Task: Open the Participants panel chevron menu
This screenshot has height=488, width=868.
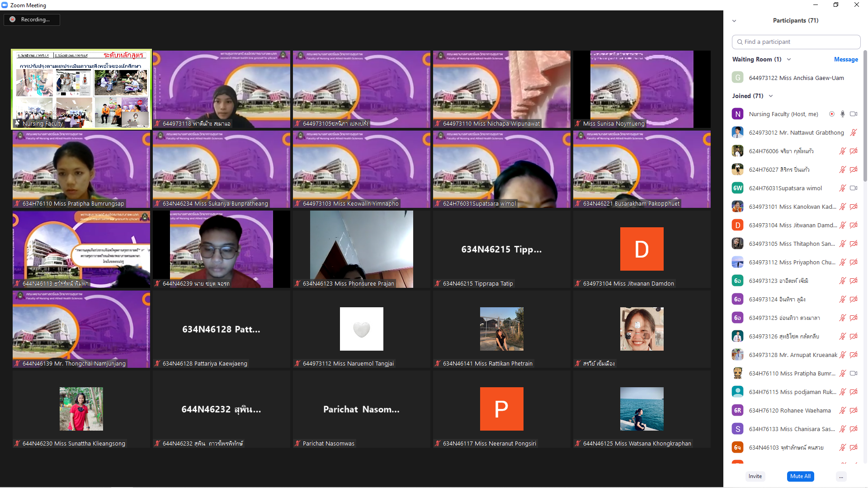Action: coord(734,21)
